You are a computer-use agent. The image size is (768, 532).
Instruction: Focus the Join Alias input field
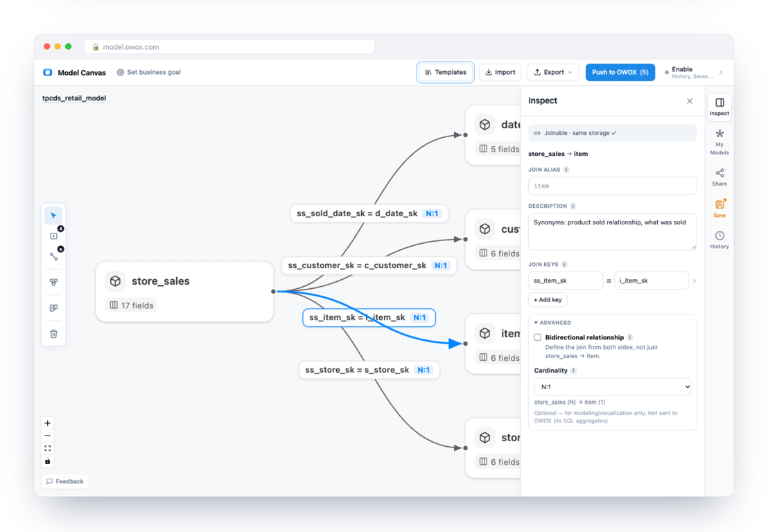[x=612, y=186]
